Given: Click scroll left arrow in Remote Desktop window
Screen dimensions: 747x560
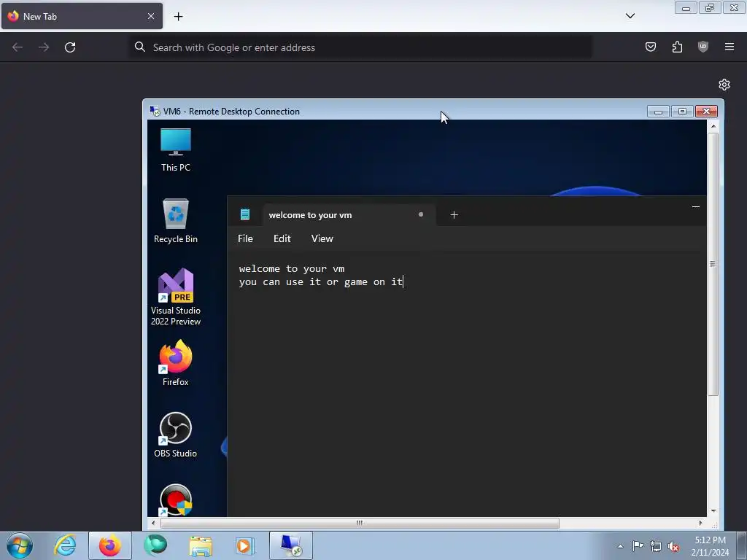Looking at the screenshot, I should [153, 523].
